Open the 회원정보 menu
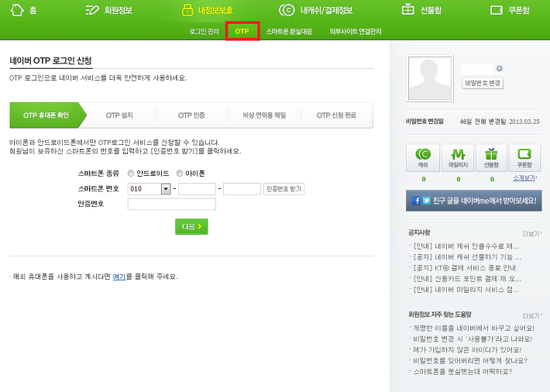This screenshot has height=392, width=550. click(x=119, y=10)
